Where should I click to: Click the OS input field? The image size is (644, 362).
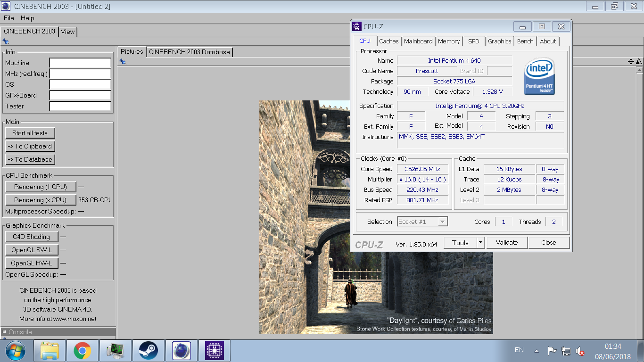point(80,85)
